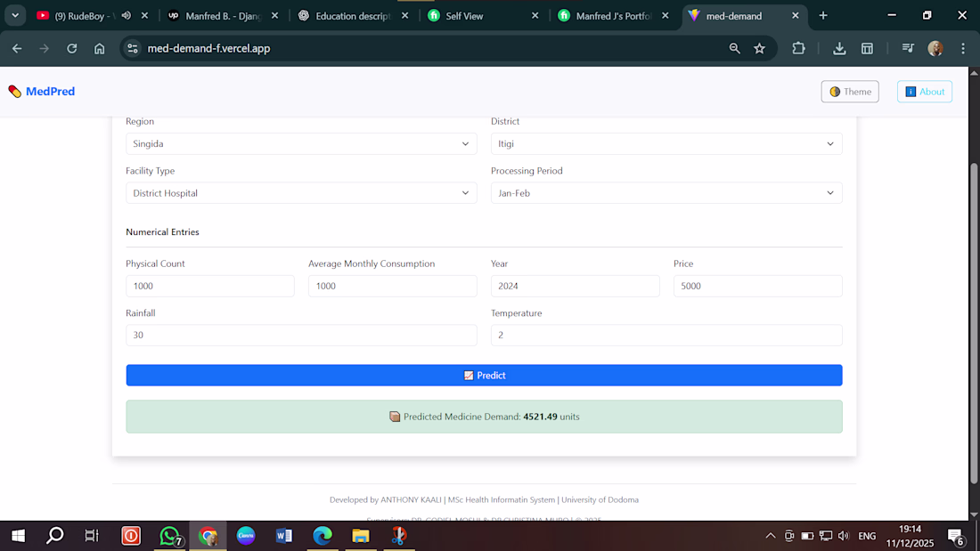This screenshot has height=551, width=980.
Task: Go forward in browser history
Action: (x=44, y=48)
